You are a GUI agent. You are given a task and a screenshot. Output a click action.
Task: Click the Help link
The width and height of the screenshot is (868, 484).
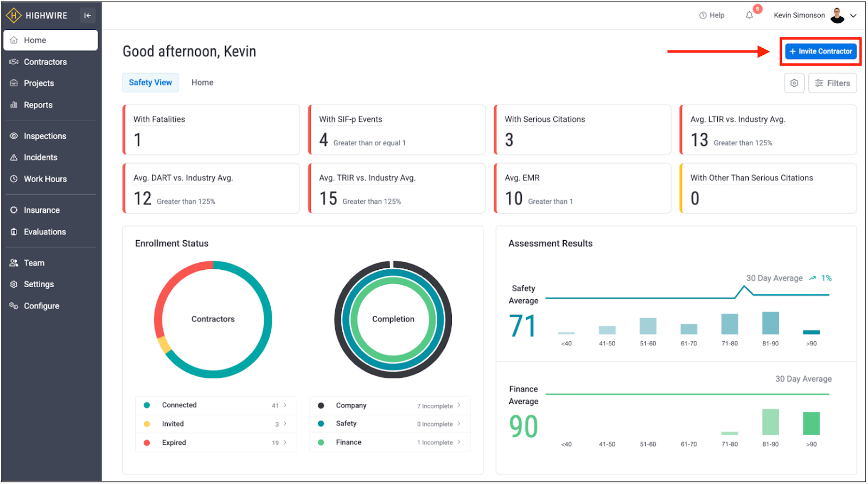pyautogui.click(x=712, y=15)
